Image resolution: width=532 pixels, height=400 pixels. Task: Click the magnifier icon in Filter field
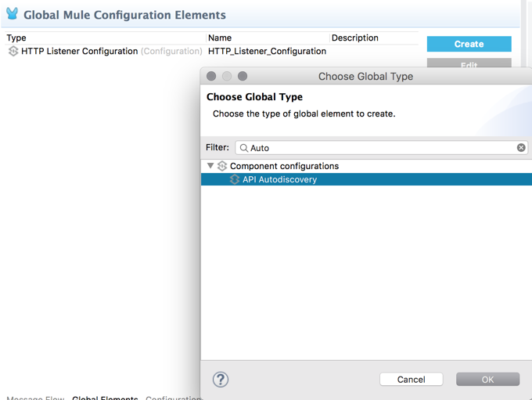pos(243,148)
